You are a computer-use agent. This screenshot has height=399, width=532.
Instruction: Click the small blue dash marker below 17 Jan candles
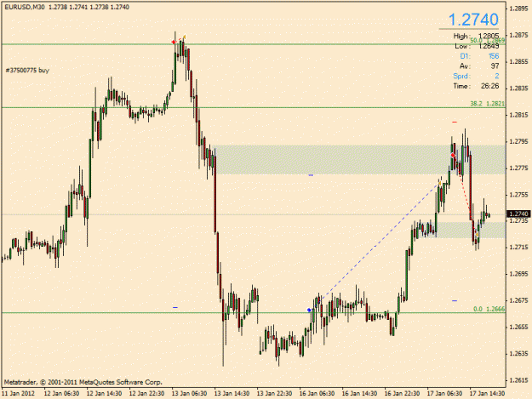tap(455, 300)
